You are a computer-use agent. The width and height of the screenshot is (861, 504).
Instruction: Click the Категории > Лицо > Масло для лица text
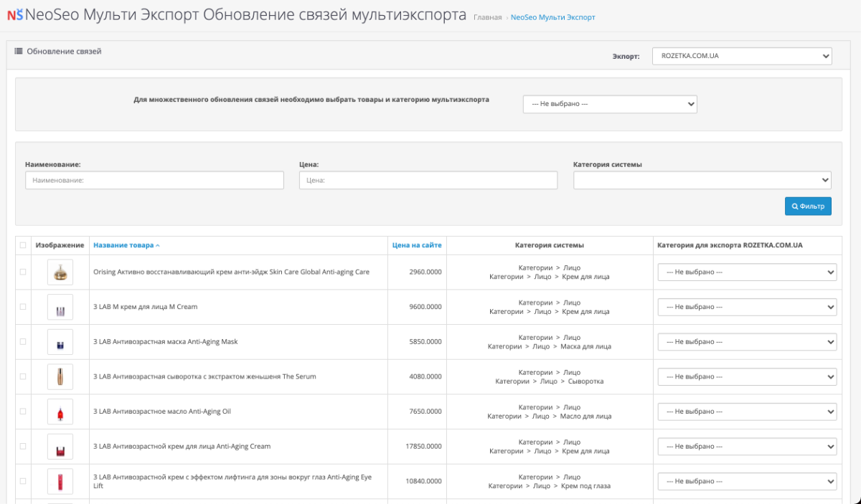click(550, 417)
